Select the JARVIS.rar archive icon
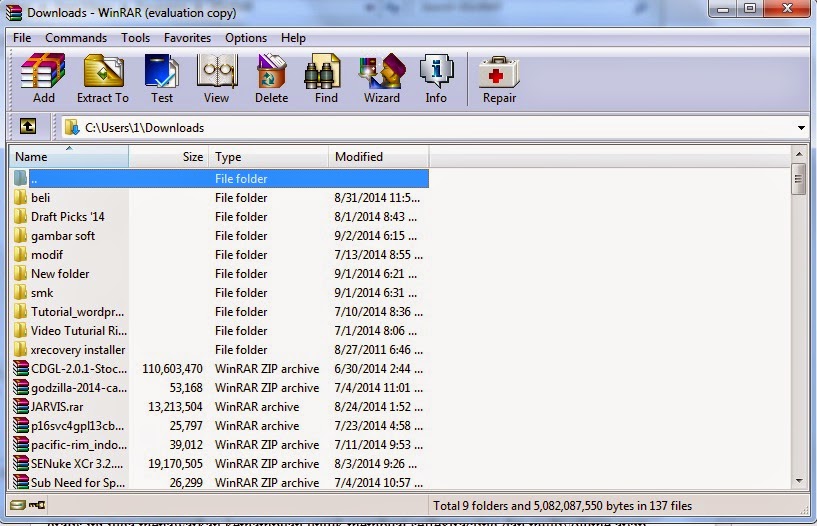The image size is (817, 526). pyautogui.click(x=21, y=406)
